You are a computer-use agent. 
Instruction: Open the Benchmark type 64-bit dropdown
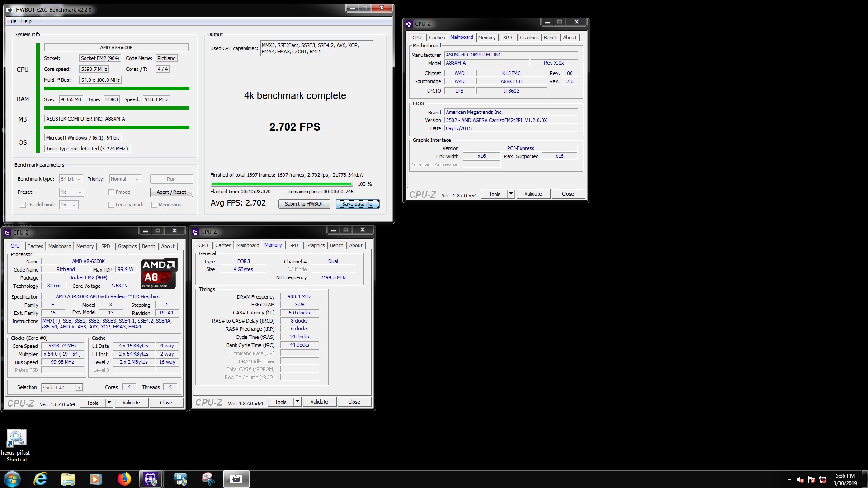(71, 179)
